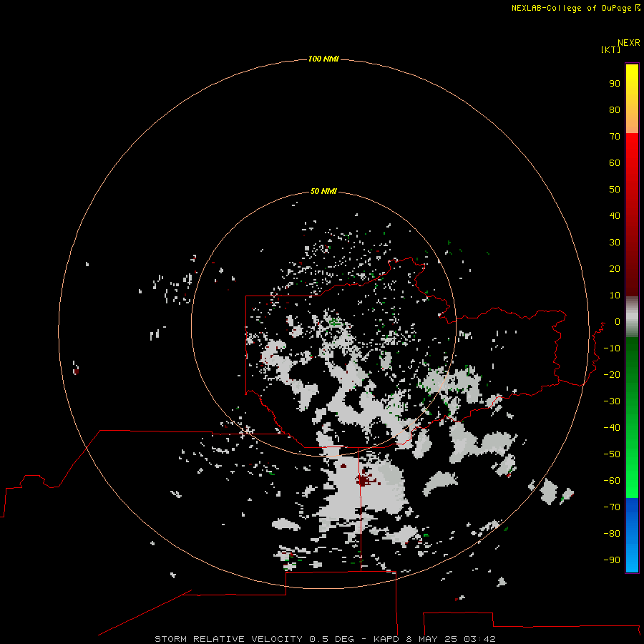This screenshot has height=644, width=644.
Task: Click the gray zero-velocity segment of color bar
Action: tap(632, 317)
